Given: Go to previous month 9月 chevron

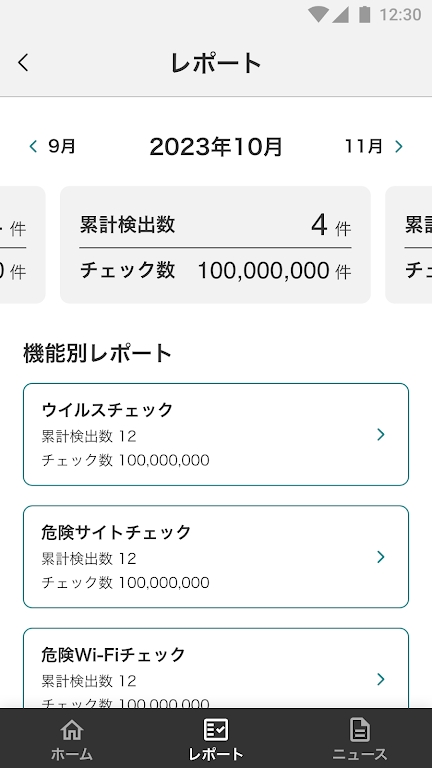Looking at the screenshot, I should coord(33,146).
